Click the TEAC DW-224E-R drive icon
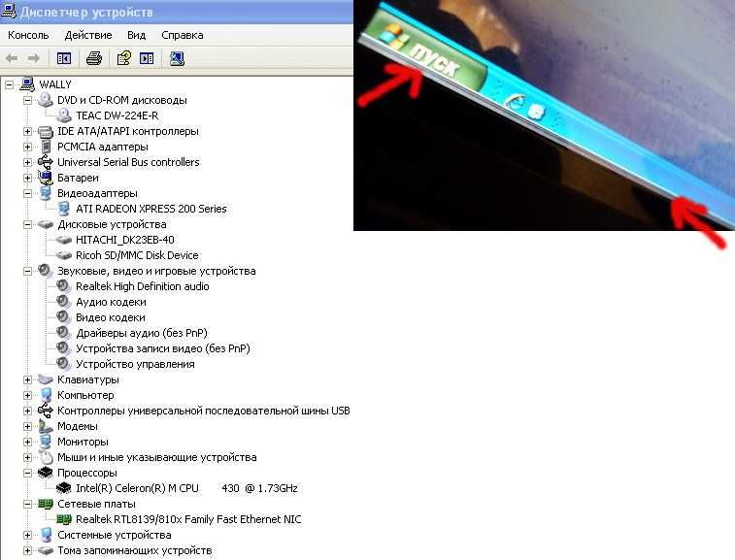735x560 pixels. point(64,115)
